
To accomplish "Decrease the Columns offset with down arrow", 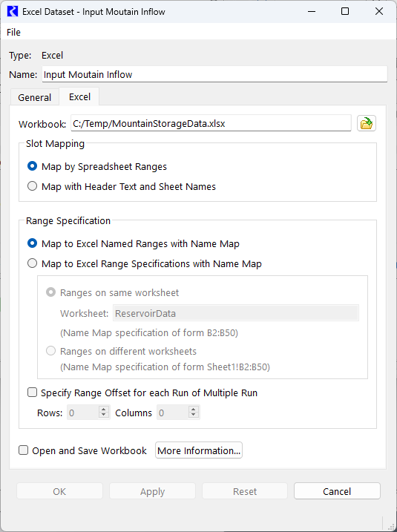I will (x=194, y=416).
